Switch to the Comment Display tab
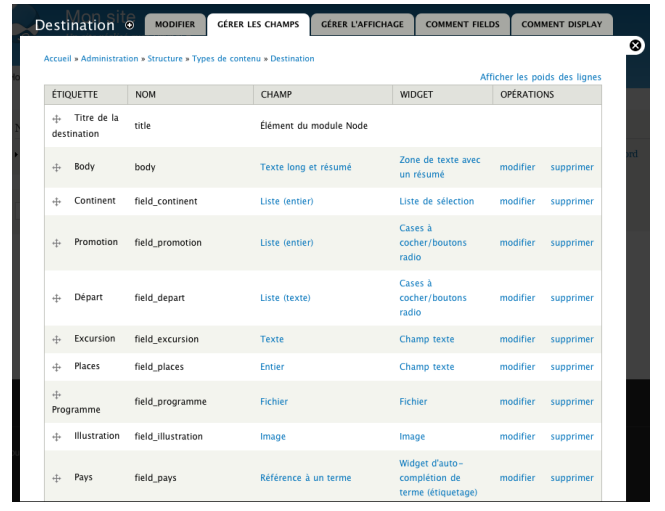The height and width of the screenshot is (511, 665). (562, 25)
